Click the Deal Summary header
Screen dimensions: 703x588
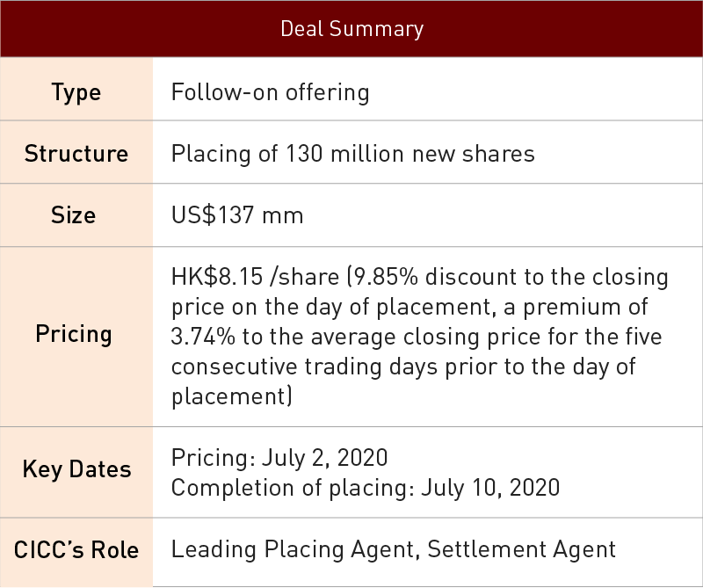(351, 29)
